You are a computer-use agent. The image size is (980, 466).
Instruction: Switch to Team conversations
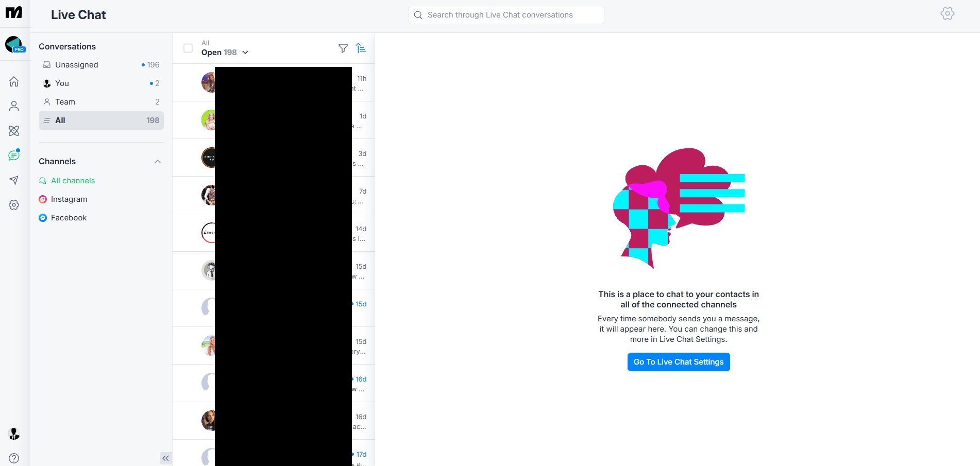tap(65, 101)
